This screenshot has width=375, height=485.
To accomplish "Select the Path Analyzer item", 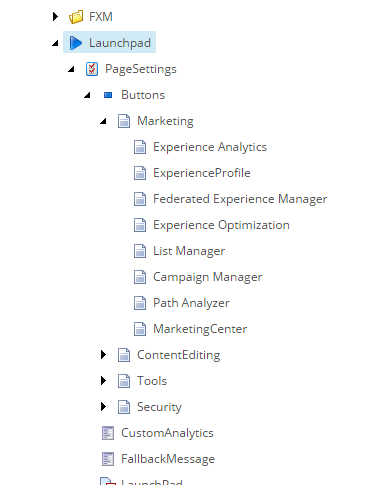I will pos(191,303).
